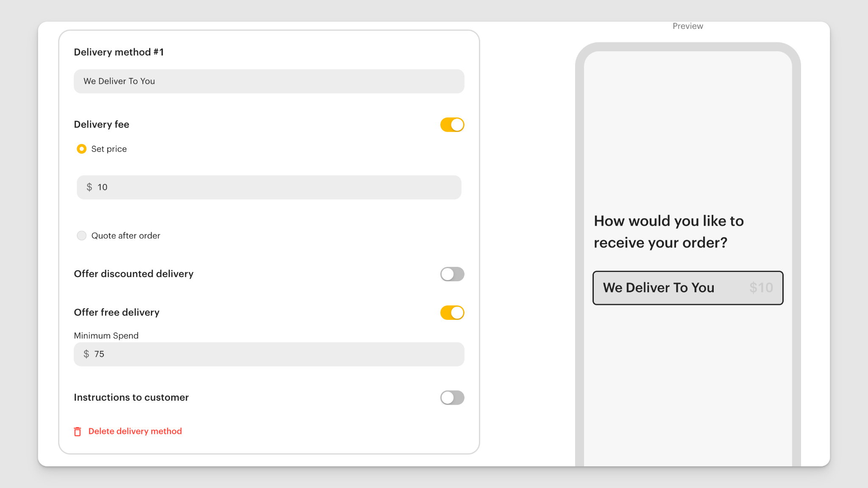This screenshot has height=488, width=868.
Task: Click the dollar sign in the price field
Action: click(x=89, y=187)
